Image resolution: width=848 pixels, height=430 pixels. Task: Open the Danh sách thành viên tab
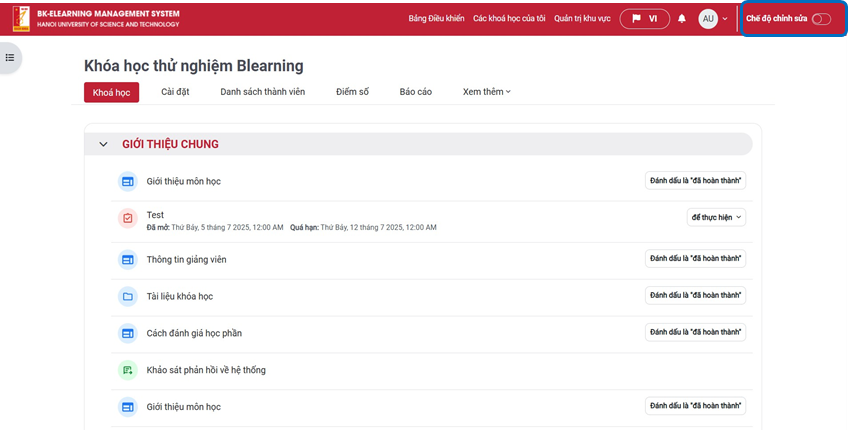(x=262, y=92)
